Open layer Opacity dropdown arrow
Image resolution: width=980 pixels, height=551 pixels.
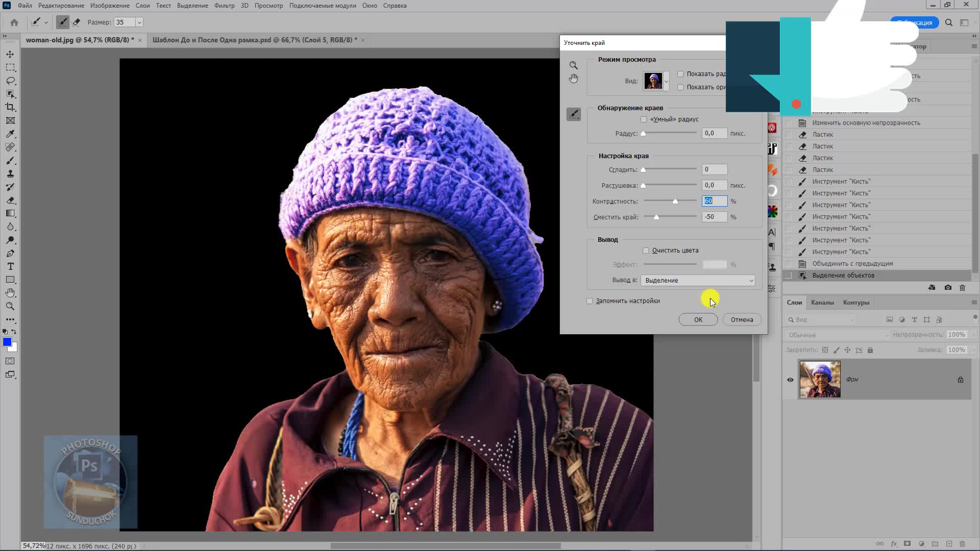click(x=973, y=335)
